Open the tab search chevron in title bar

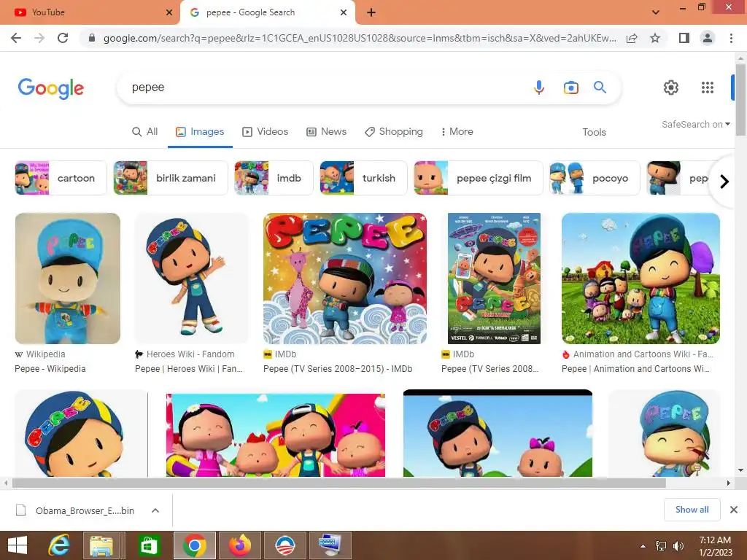(656, 12)
